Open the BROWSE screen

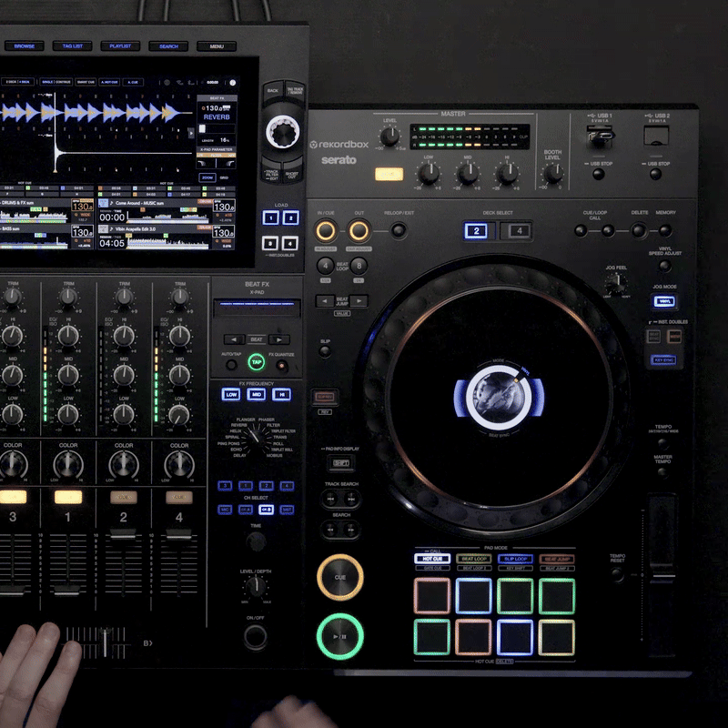click(25, 46)
